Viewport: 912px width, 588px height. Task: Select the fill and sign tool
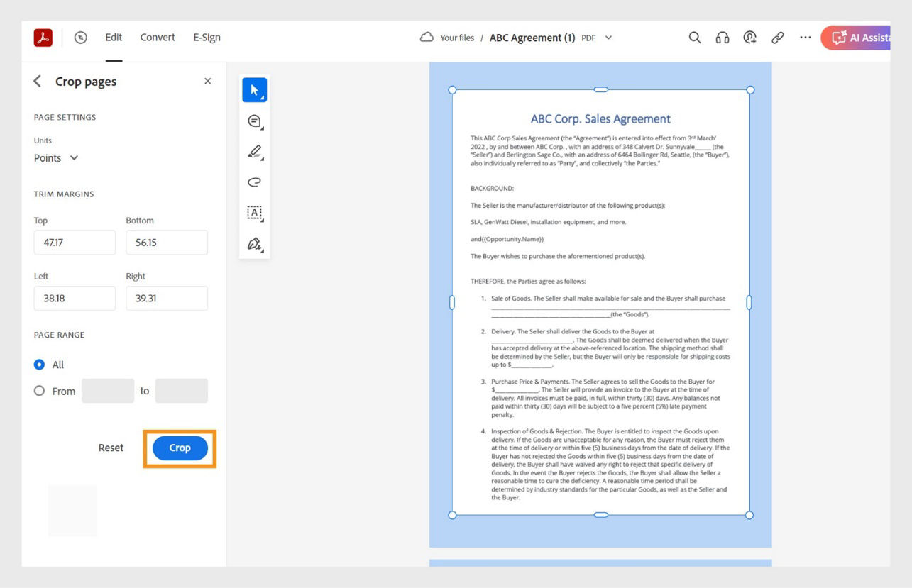click(x=254, y=243)
